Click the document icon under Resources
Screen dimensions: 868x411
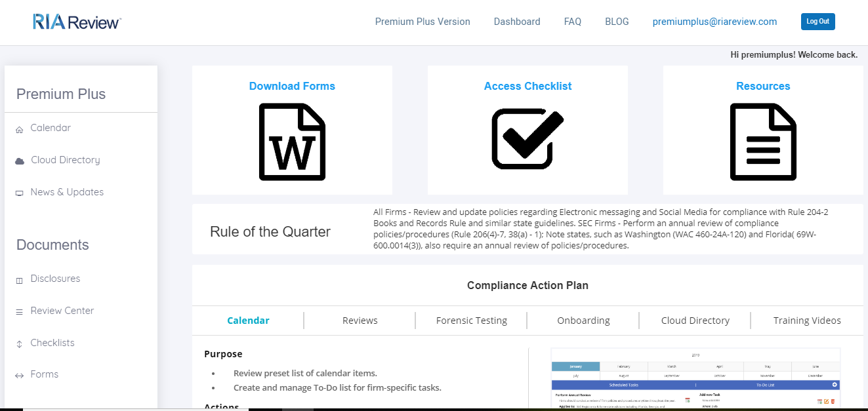click(x=763, y=142)
